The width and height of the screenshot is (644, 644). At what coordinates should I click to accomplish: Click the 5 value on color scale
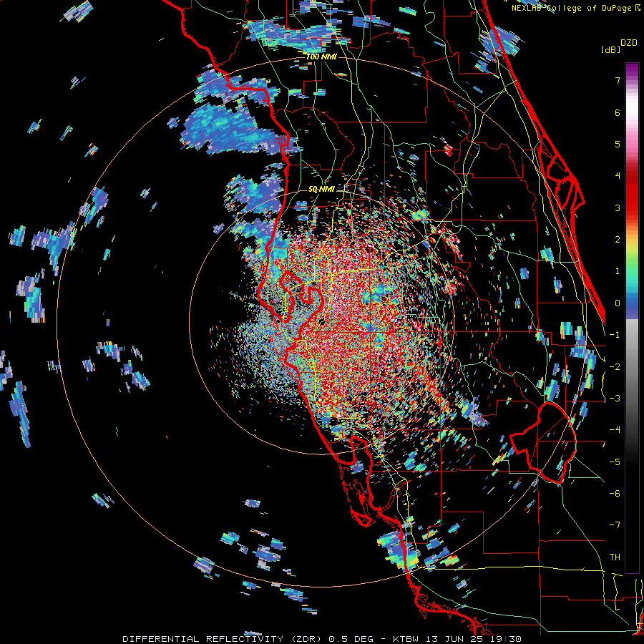pos(618,144)
